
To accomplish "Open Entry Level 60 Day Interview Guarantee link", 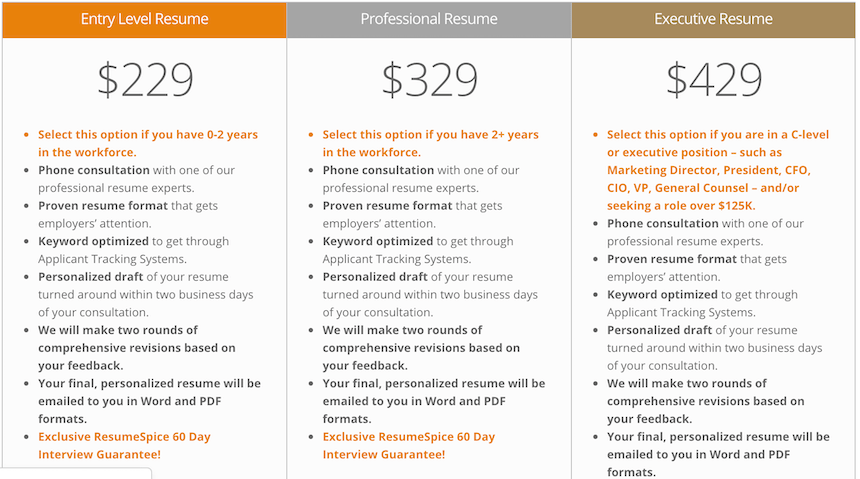I will (124, 445).
